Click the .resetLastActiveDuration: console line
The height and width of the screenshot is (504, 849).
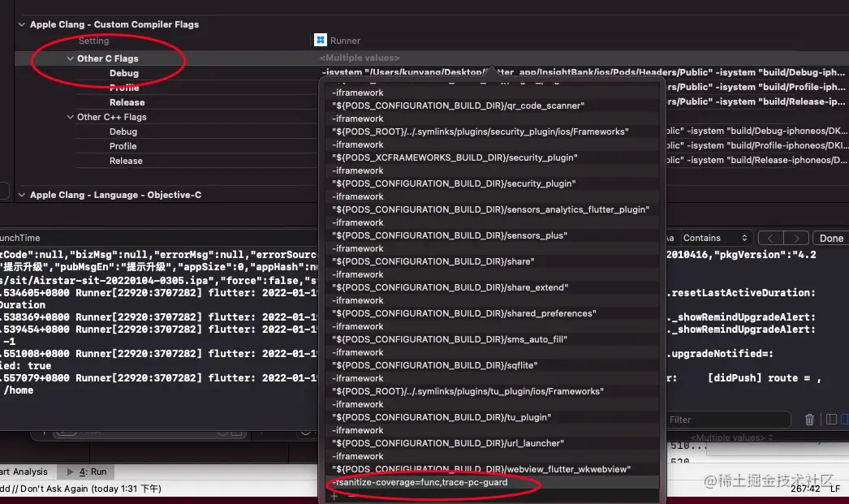tap(741, 293)
